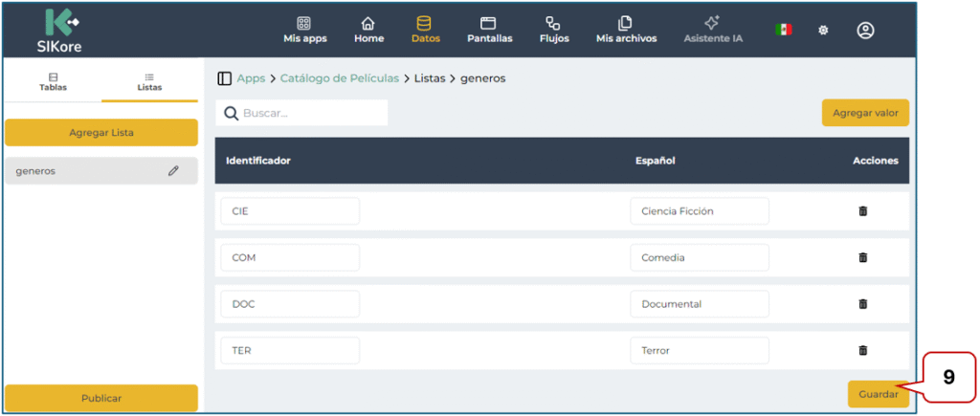Open the user profile icon
Screen dimensions: 980x416
(x=865, y=31)
